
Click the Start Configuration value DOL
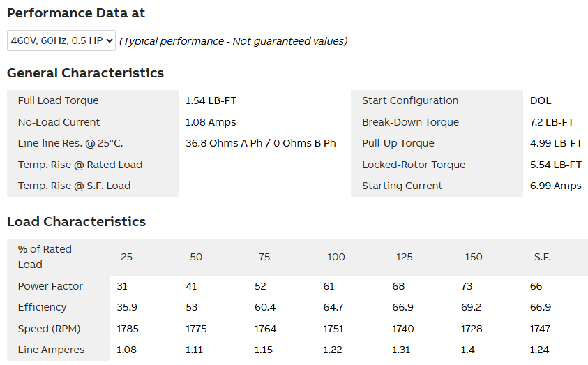pyautogui.click(x=541, y=100)
